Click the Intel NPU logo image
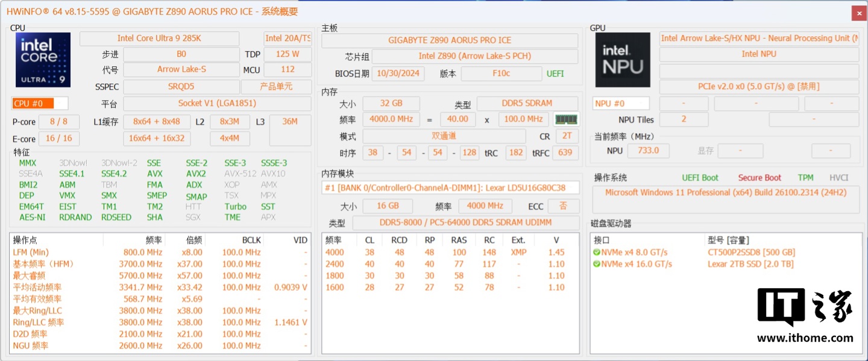The height and width of the screenshot is (361, 868). point(623,60)
